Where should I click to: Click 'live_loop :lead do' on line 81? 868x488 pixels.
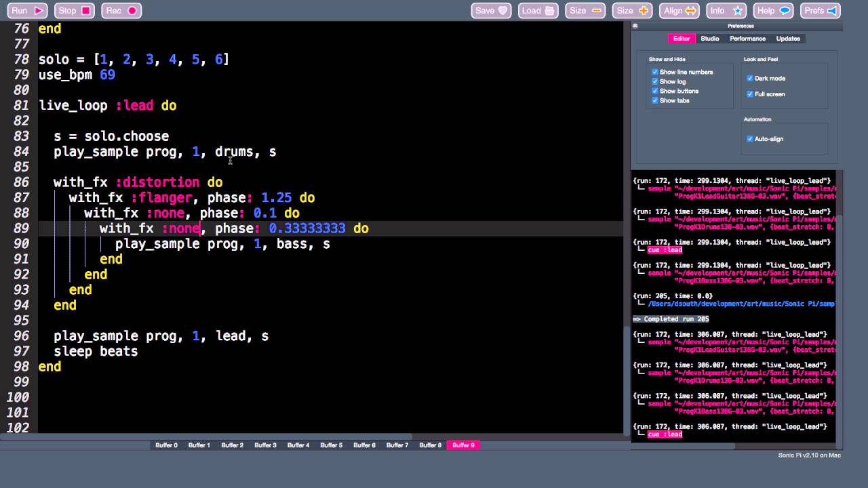tap(108, 106)
